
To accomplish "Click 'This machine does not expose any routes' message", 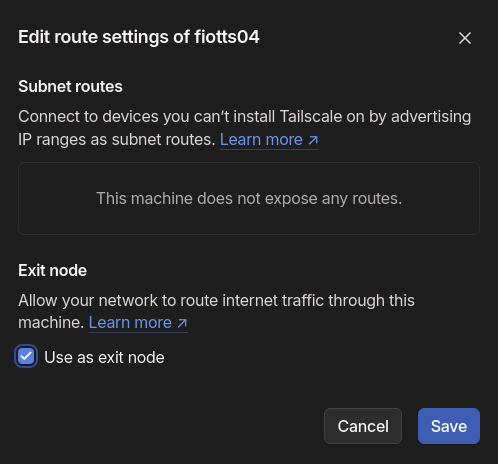I will click(x=249, y=199).
